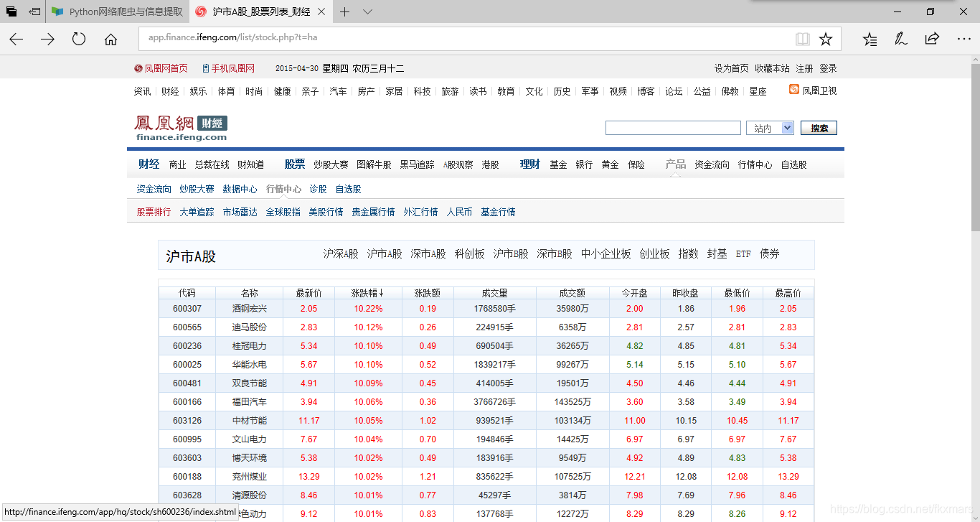
Task: Open stock 迪马股份
Action: click(x=249, y=327)
